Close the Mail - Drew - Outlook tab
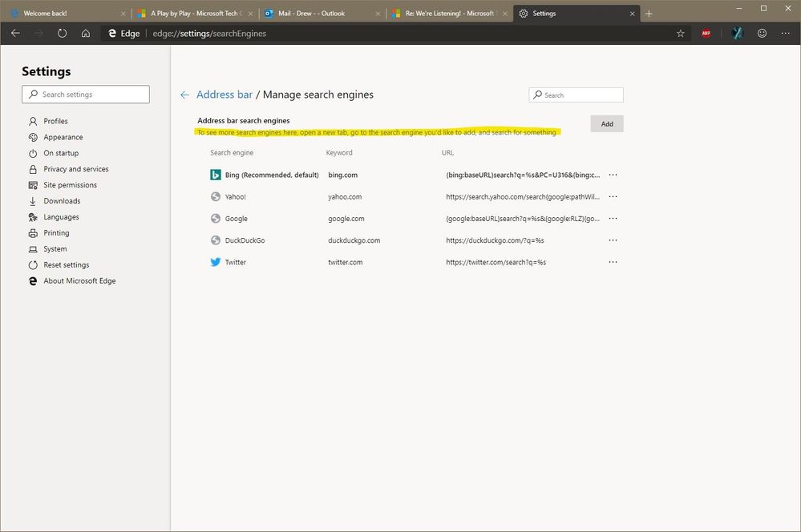The width and height of the screenshot is (801, 532). [x=378, y=14]
